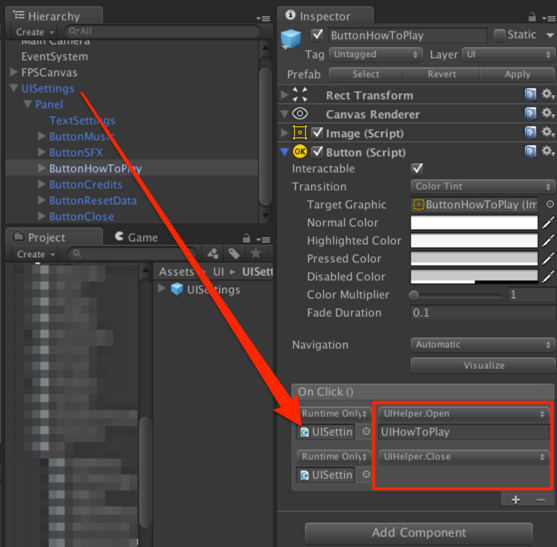Click the prefab Select button
Viewport: 557px width, 547px height.
366,74
